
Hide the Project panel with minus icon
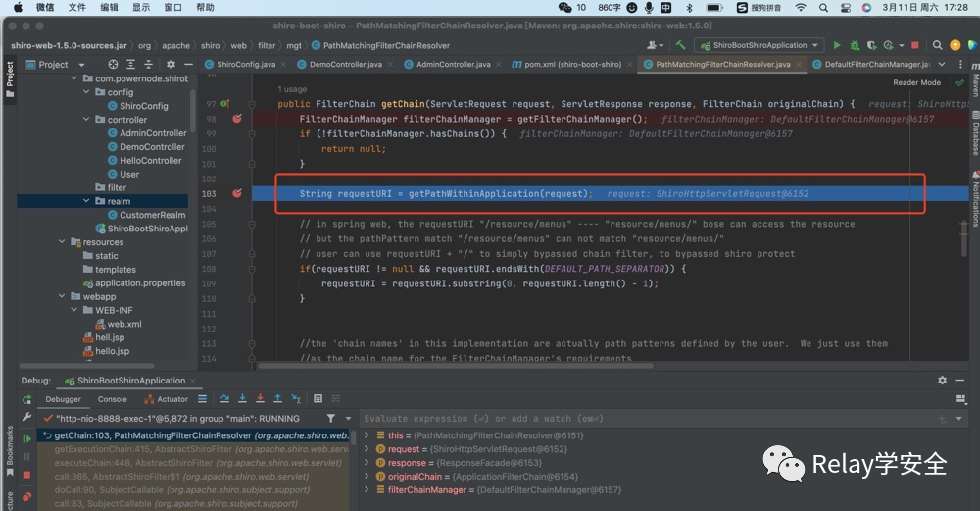[x=188, y=65]
